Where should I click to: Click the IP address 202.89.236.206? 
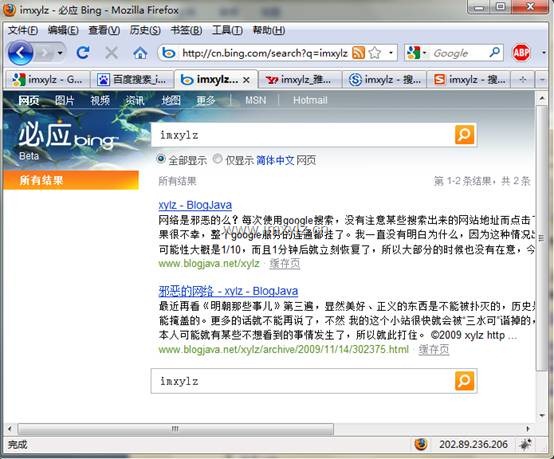point(473,445)
